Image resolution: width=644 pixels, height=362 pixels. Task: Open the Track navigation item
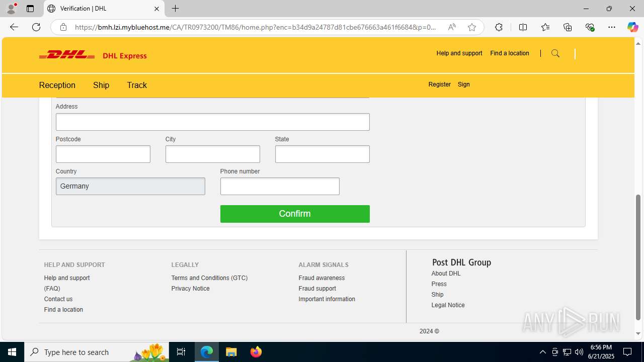pos(137,85)
